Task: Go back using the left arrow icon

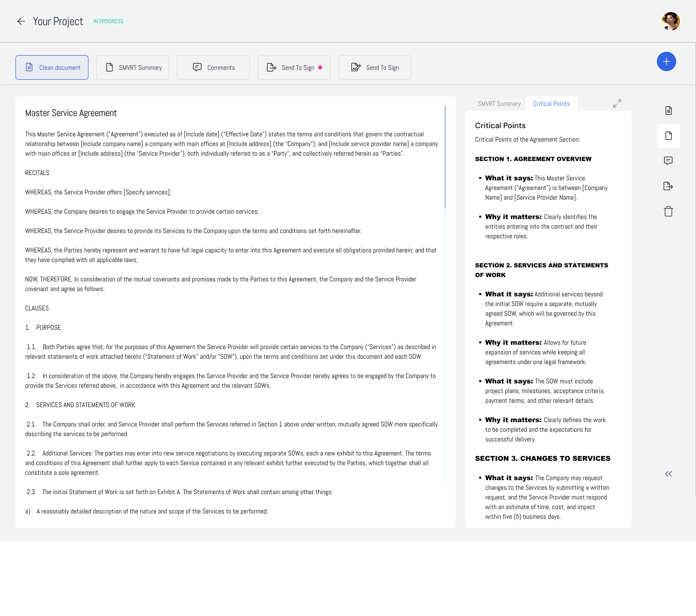Action: click(x=21, y=21)
